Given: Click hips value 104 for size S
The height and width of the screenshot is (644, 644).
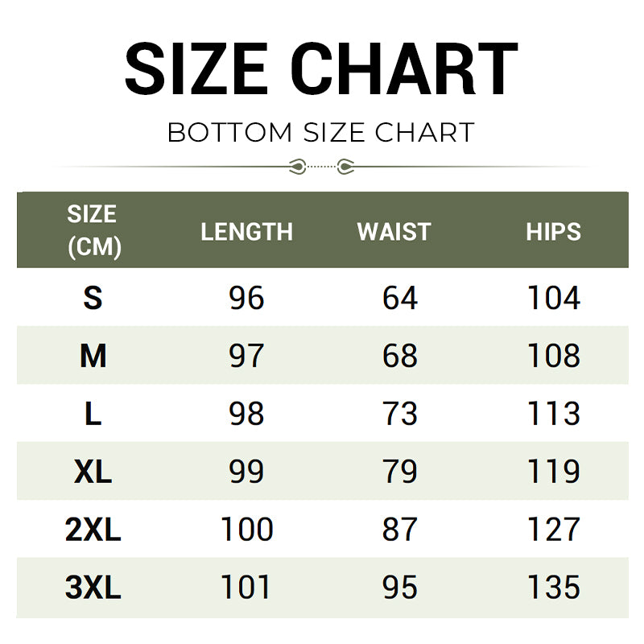Looking at the screenshot, I should [x=553, y=299].
